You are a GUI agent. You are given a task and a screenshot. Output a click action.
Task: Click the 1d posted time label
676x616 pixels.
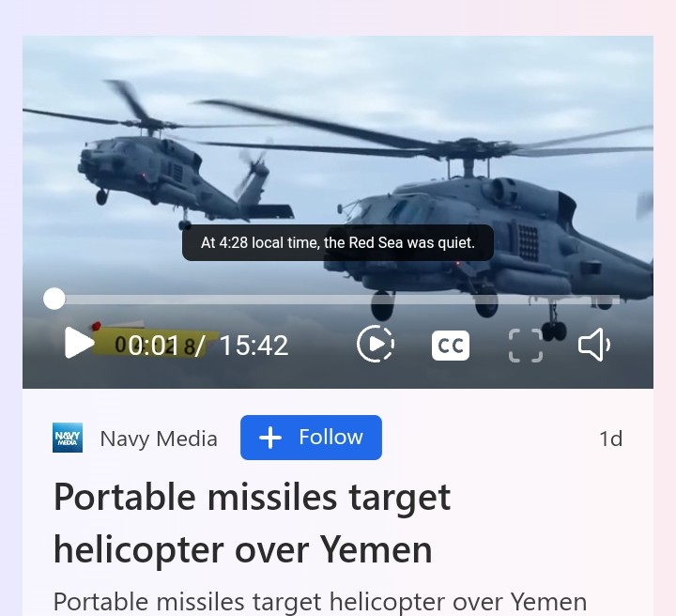611,439
